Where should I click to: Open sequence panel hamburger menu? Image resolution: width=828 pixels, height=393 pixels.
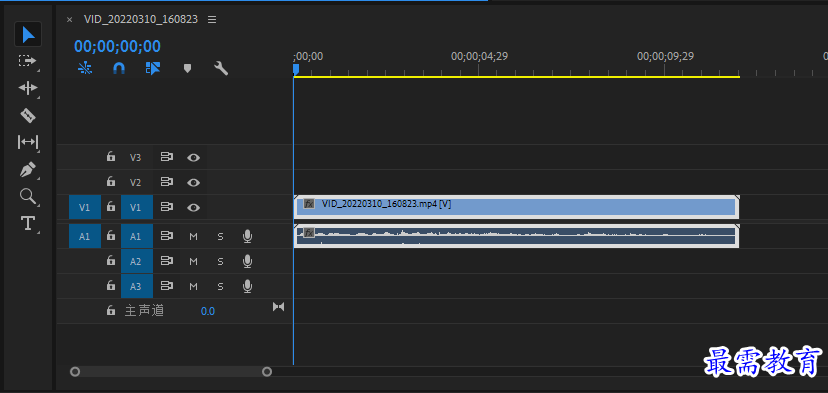point(212,20)
